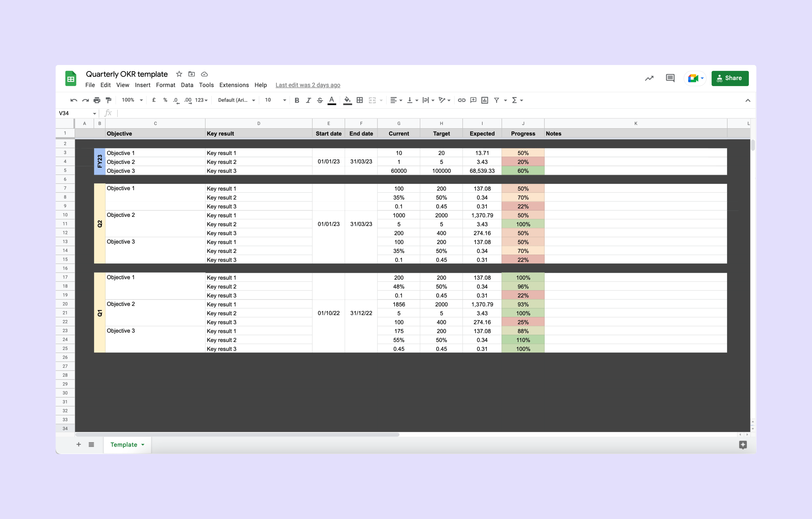This screenshot has width=812, height=519.
Task: Open the Functions sigma menu
Action: [517, 100]
